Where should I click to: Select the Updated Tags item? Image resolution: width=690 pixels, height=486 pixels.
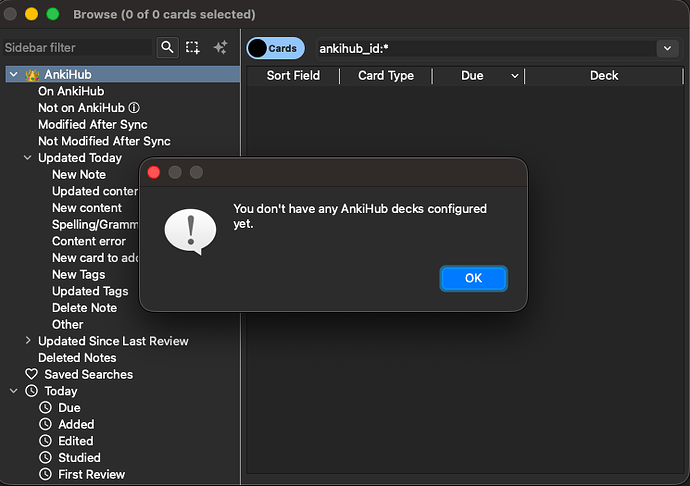(90, 291)
